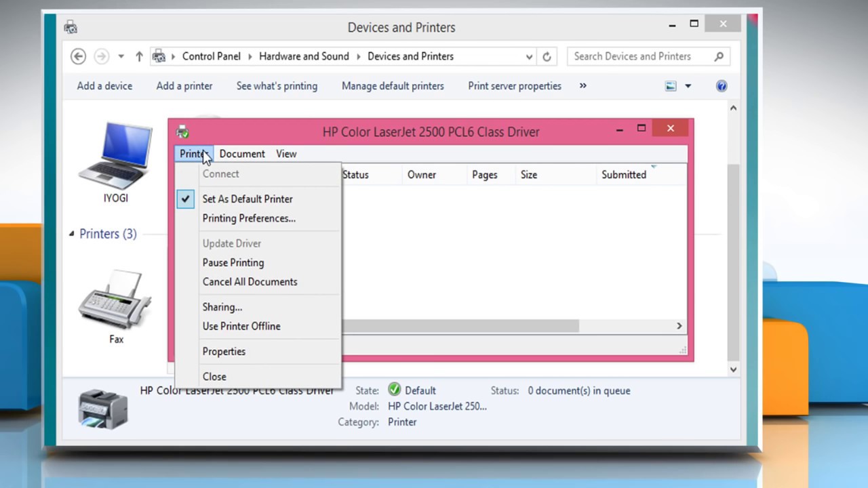Viewport: 868px width, 488px height.
Task: Click Add a printer
Action: click(184, 86)
